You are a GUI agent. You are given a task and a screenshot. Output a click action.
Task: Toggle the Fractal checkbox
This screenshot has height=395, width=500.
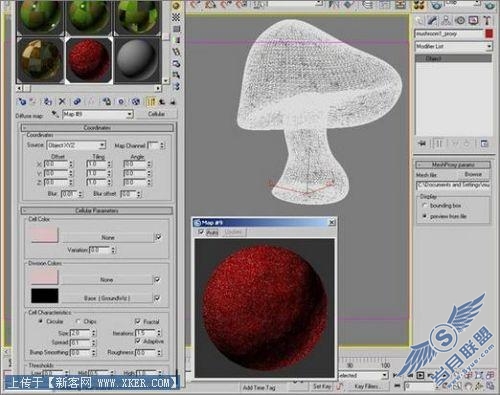pyautogui.click(x=137, y=321)
